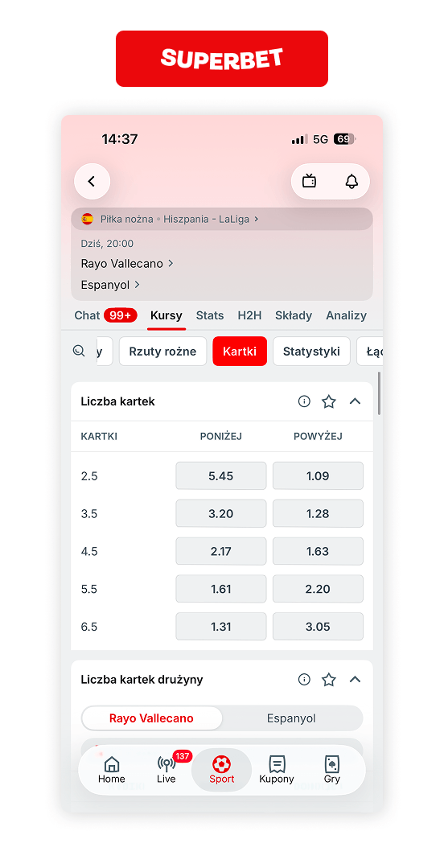Screen dimensions: 444x868
Task: Tap the back arrow button
Action: point(92,181)
